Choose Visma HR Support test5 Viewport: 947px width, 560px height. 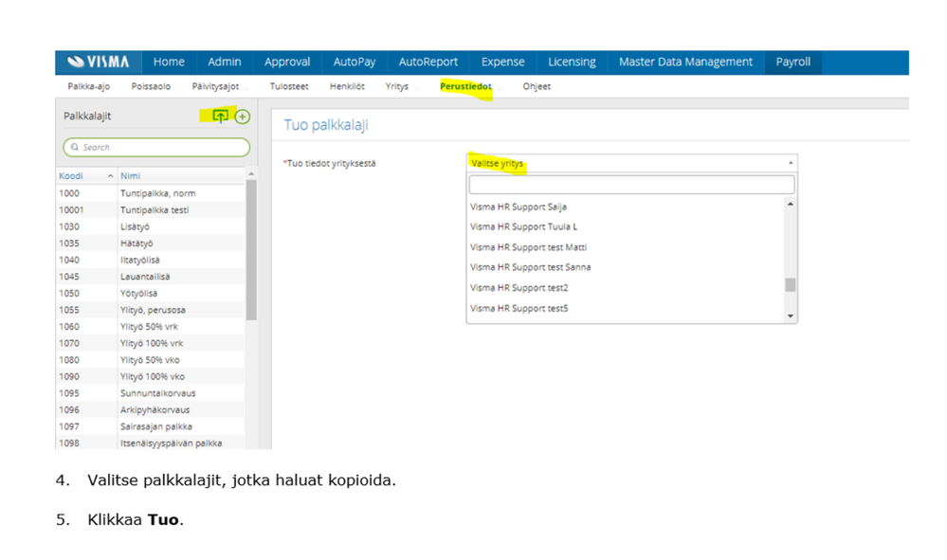coord(626,308)
